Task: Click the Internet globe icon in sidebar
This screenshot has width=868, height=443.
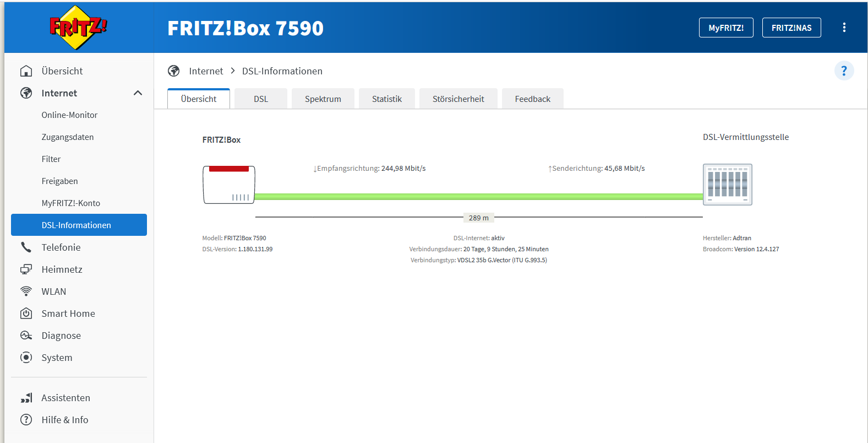Action: 26,93
